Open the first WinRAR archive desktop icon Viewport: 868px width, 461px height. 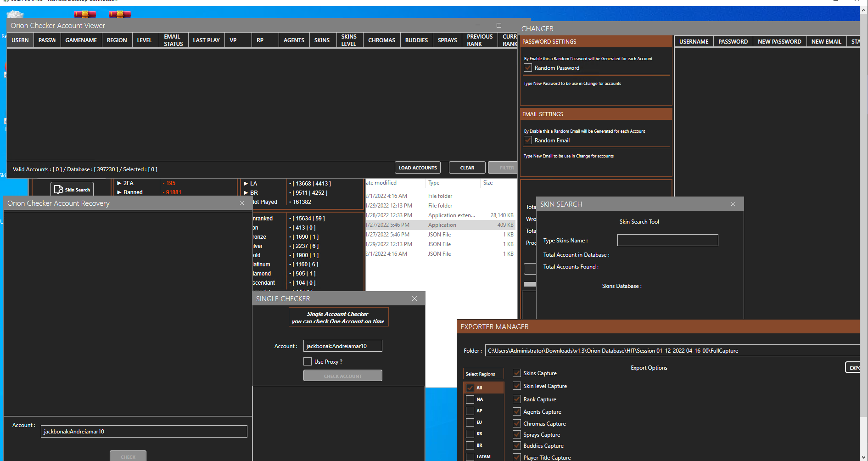pyautogui.click(x=85, y=14)
